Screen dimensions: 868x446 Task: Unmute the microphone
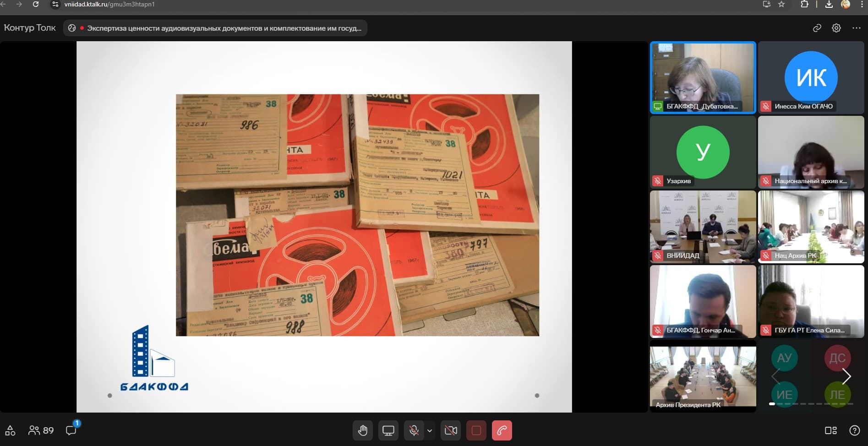(414, 430)
